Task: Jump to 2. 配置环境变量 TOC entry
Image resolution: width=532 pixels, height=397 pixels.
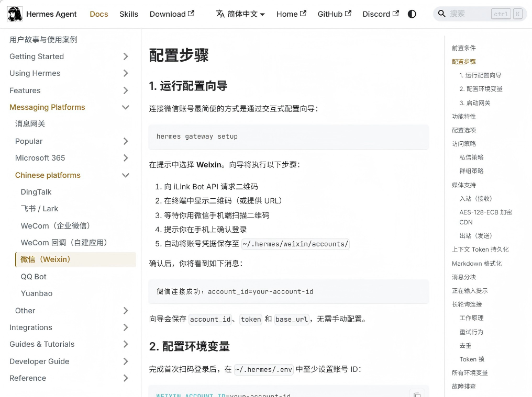Action: (481, 89)
